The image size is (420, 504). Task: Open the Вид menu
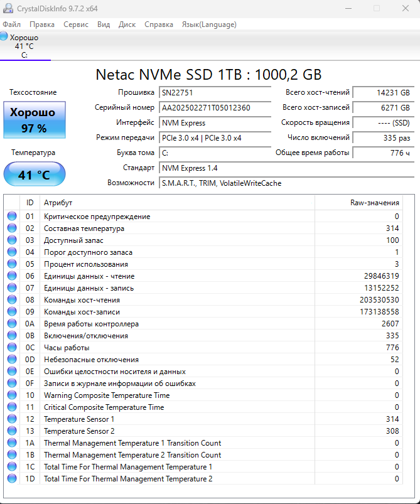[104, 24]
